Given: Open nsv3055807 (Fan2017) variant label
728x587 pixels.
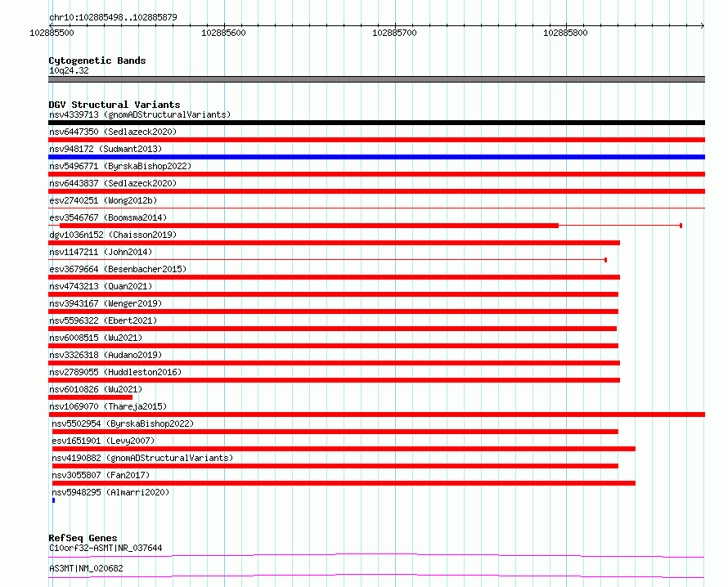Looking at the screenshot, I should [x=101, y=475].
